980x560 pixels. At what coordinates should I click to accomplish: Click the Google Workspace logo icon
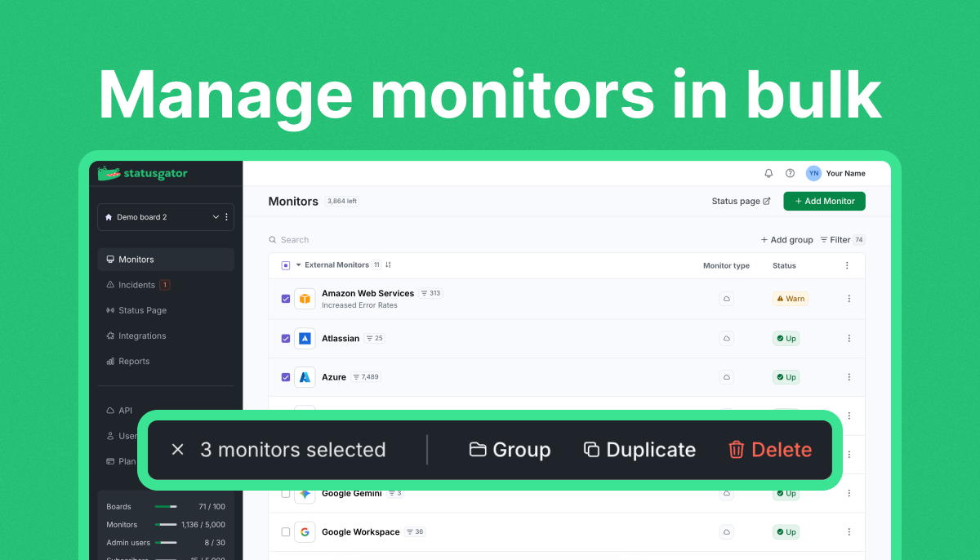(x=305, y=532)
